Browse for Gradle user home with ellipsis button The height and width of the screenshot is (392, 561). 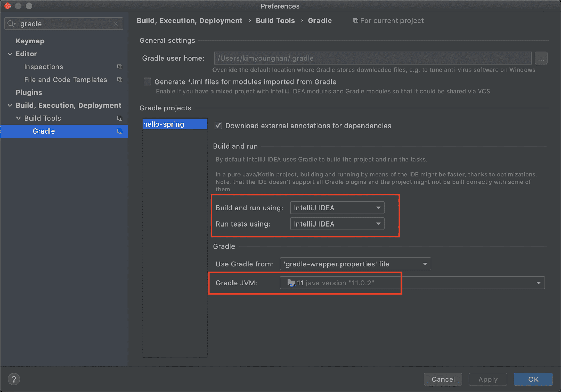541,58
